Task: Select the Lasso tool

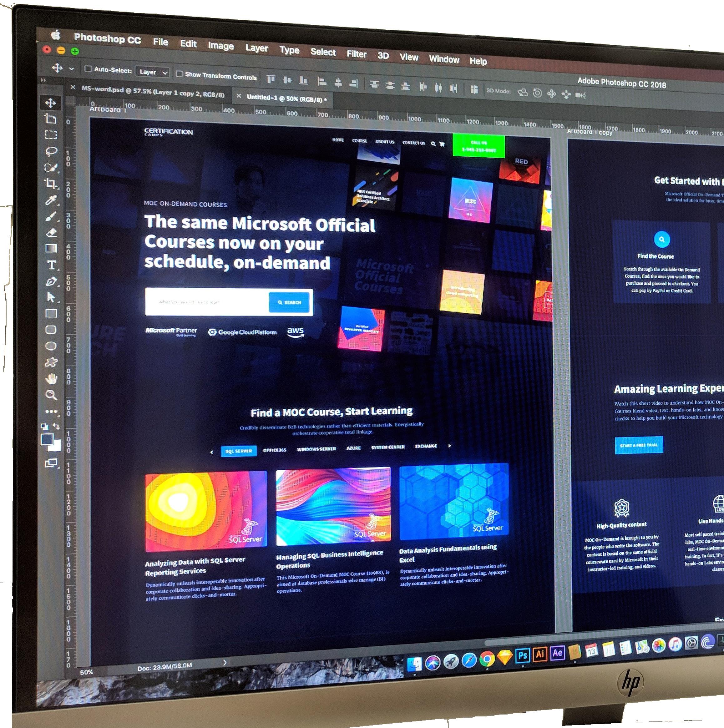Action: [x=51, y=151]
